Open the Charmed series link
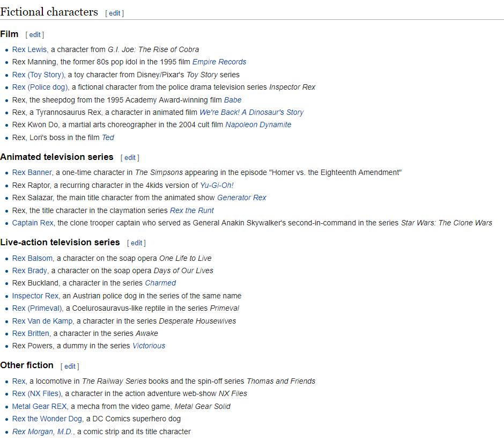Viewport: 504px width, 439px height. tap(160, 283)
